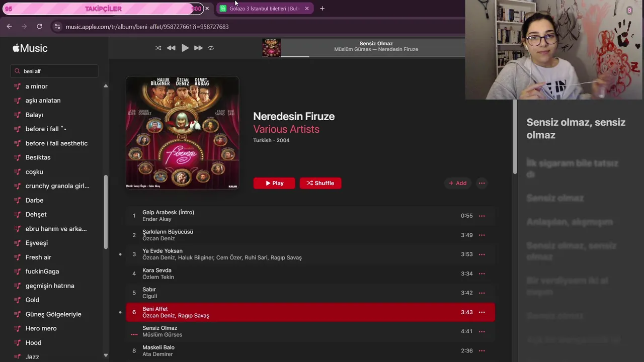Switch to the Golazo 3 İstanbul biletleri tab
This screenshot has width=644, height=362.
(263, 9)
